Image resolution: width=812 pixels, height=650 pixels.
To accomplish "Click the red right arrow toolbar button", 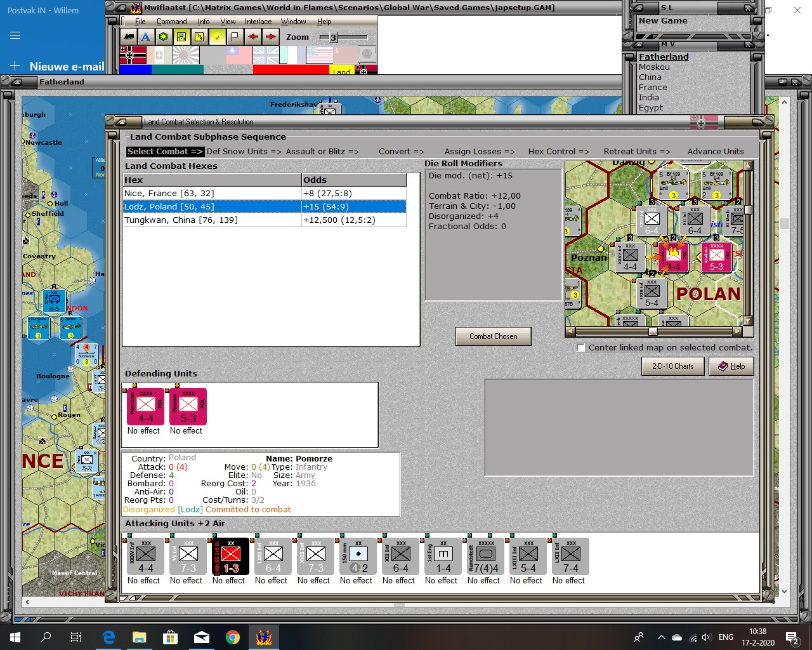I will point(271,37).
